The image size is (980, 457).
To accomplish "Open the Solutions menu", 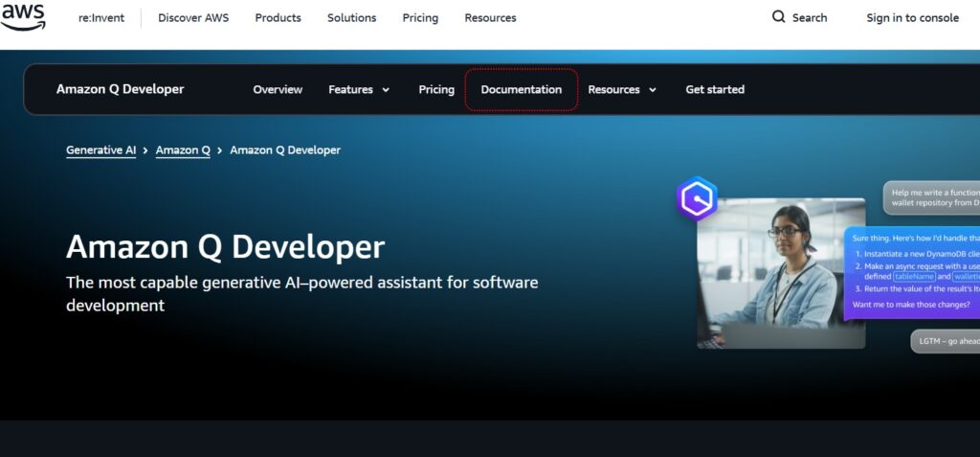I will coord(352,18).
